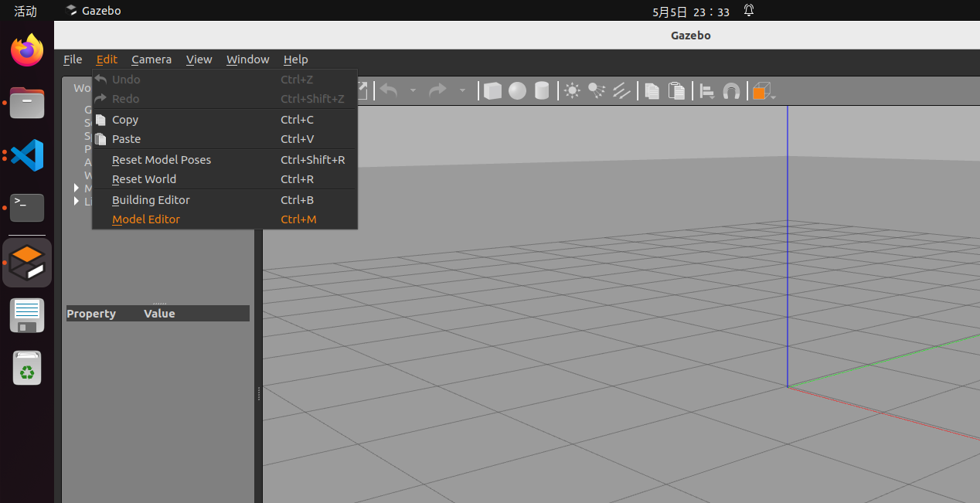Image resolution: width=980 pixels, height=503 pixels.
Task: Open the Camera menu
Action: pos(151,59)
